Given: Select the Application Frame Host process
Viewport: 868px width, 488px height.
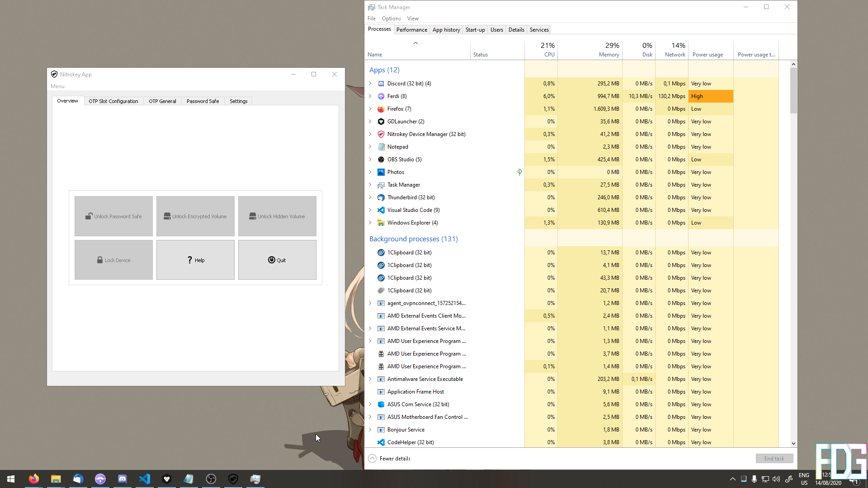Looking at the screenshot, I should [x=571, y=392].
